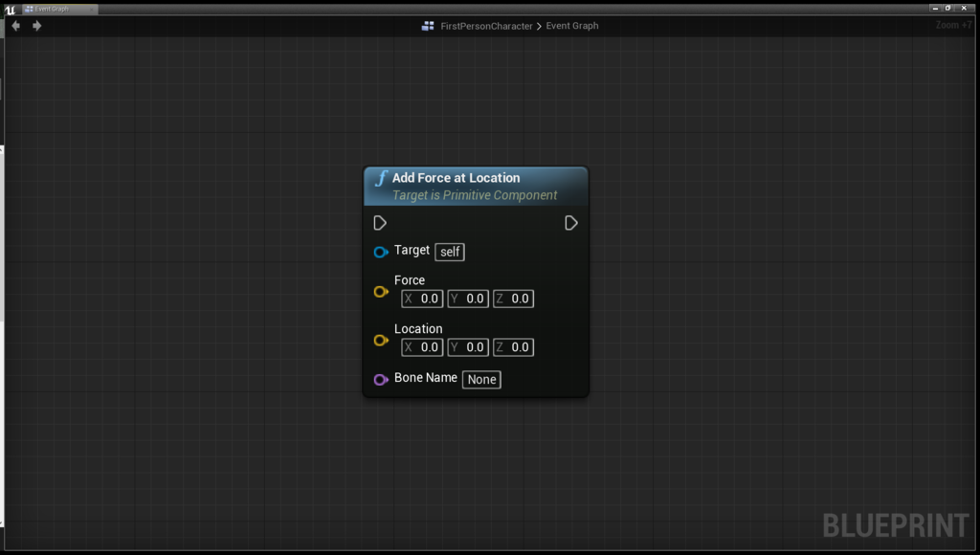The width and height of the screenshot is (980, 555).
Task: Edit Force Y value field
Action: (468, 299)
